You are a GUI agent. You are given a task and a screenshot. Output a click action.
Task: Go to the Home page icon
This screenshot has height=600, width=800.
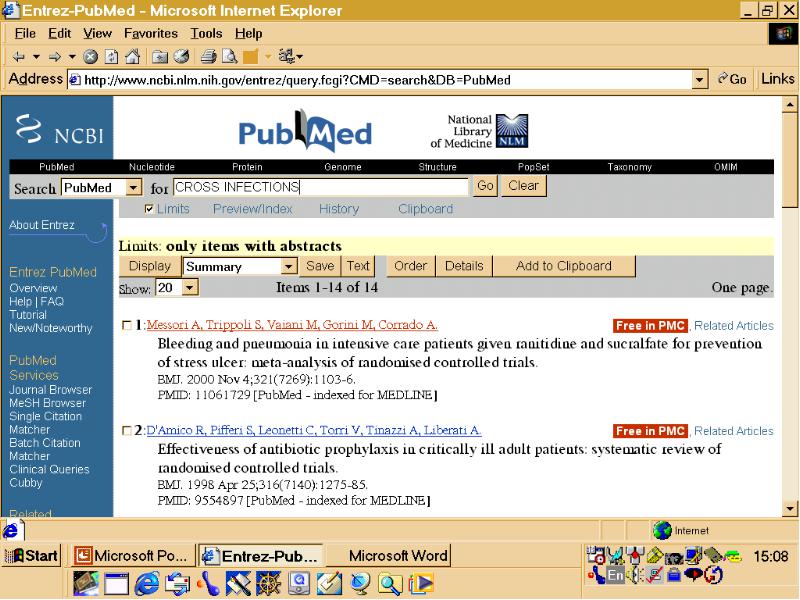pos(133,56)
